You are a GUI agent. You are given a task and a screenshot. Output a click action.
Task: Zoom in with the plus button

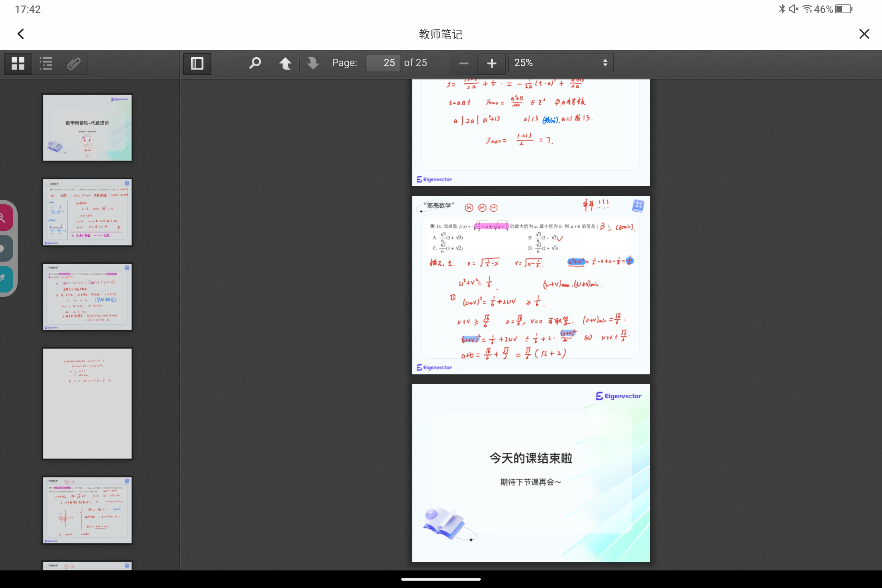pyautogui.click(x=492, y=63)
